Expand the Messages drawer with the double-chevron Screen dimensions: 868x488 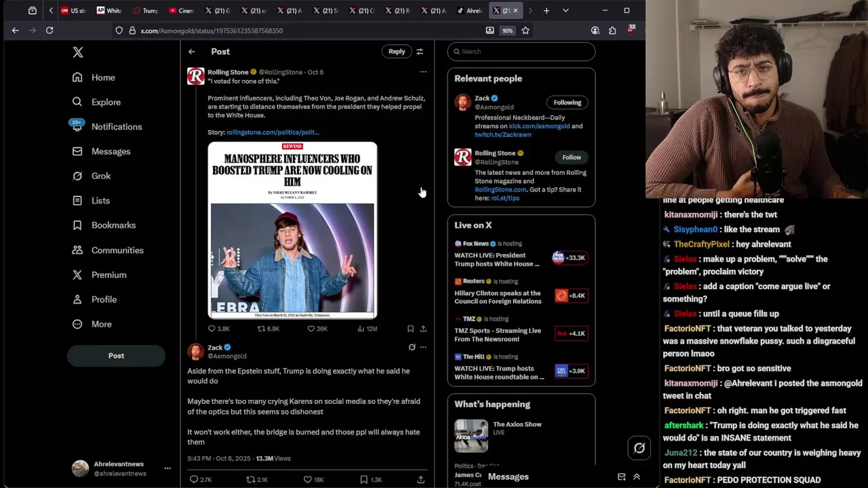(637, 477)
